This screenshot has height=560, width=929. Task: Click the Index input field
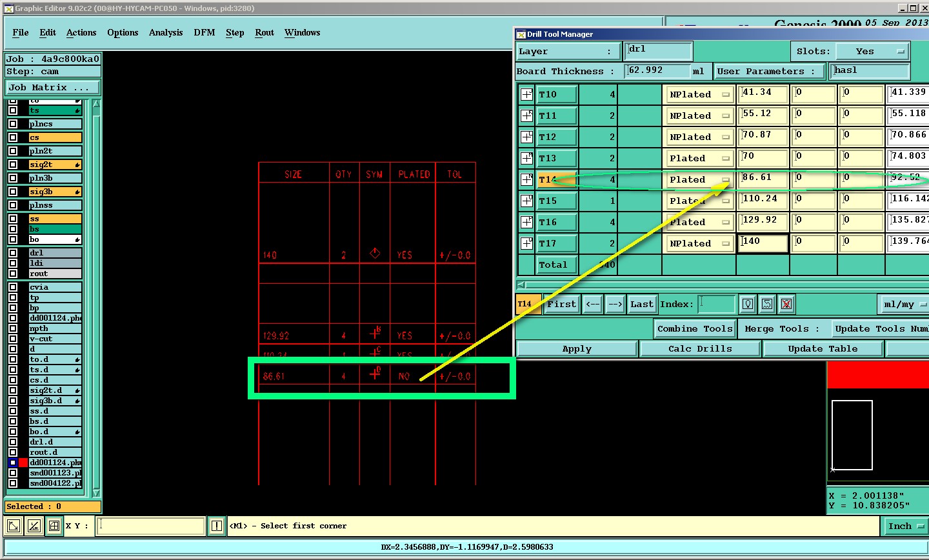(717, 304)
